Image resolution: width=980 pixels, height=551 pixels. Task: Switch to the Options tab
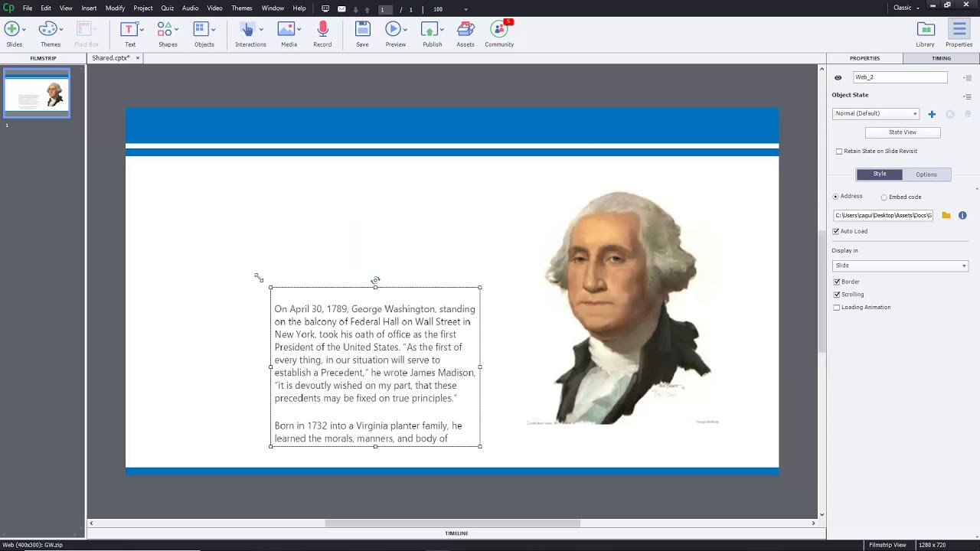[926, 174]
